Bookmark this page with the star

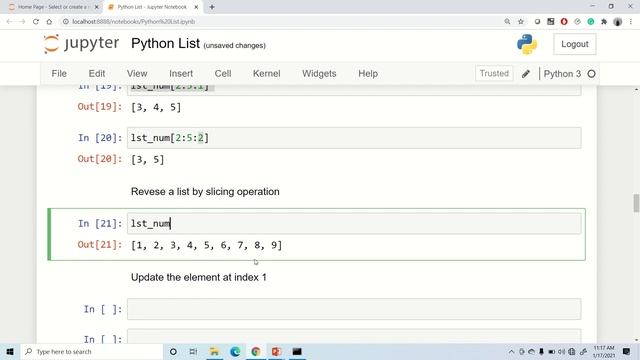[x=521, y=22]
